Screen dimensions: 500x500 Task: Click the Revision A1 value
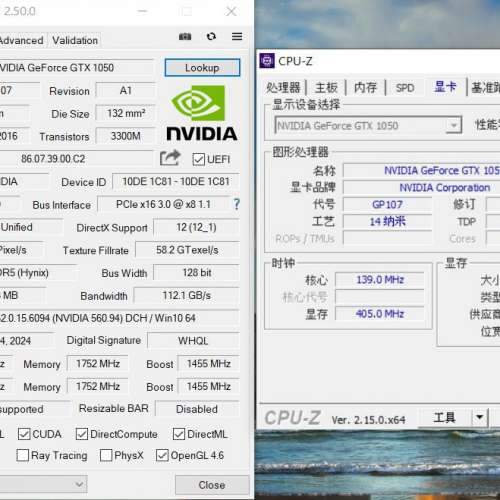[126, 90]
